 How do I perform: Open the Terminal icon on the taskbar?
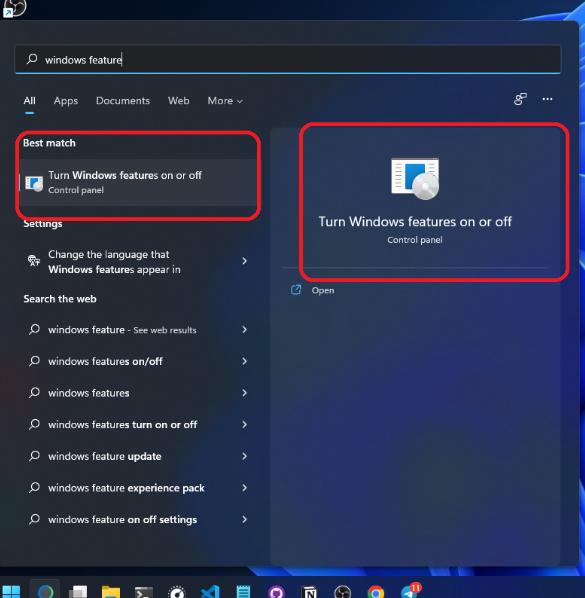pos(144,592)
